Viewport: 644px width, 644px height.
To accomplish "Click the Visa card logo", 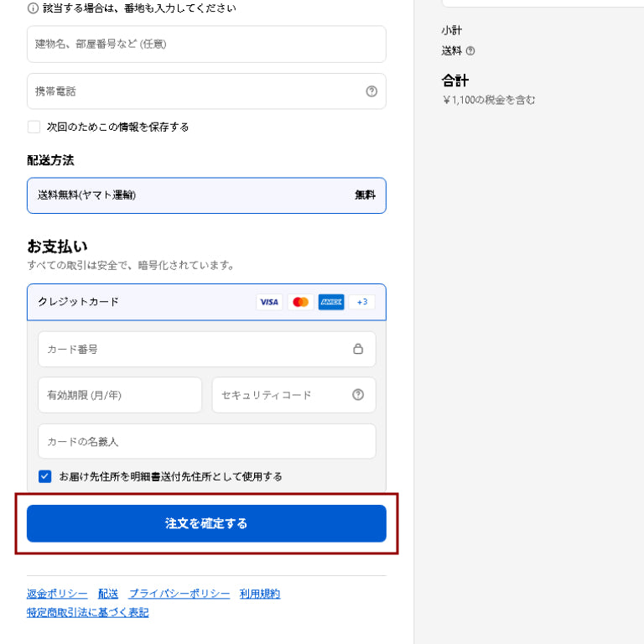I will pos(269,302).
